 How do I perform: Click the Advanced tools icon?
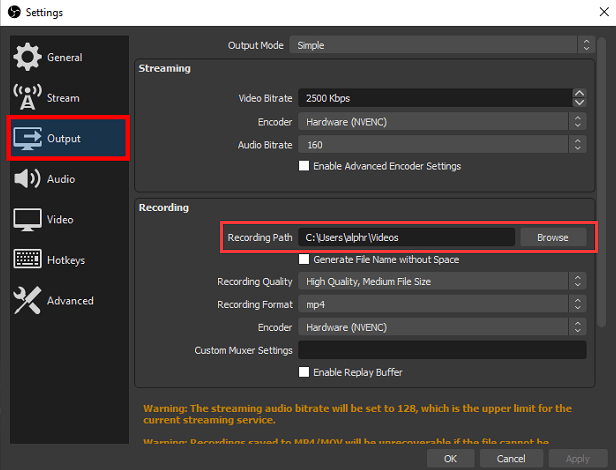(27, 300)
